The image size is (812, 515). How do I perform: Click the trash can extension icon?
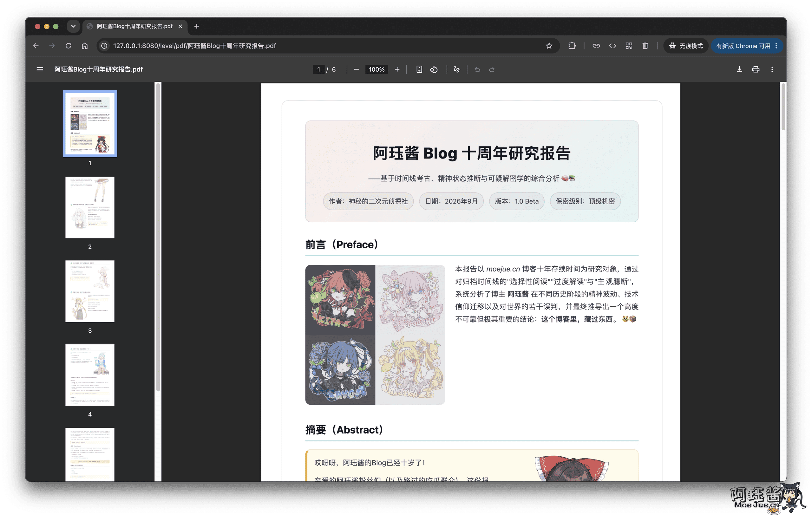point(645,46)
